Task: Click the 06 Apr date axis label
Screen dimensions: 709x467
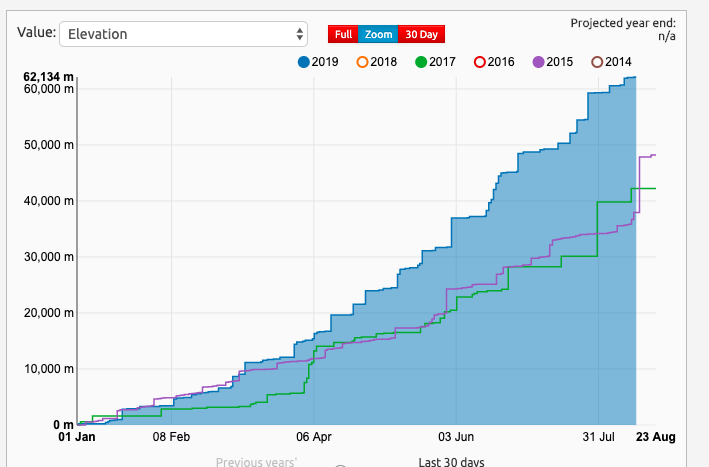Action: (314, 437)
